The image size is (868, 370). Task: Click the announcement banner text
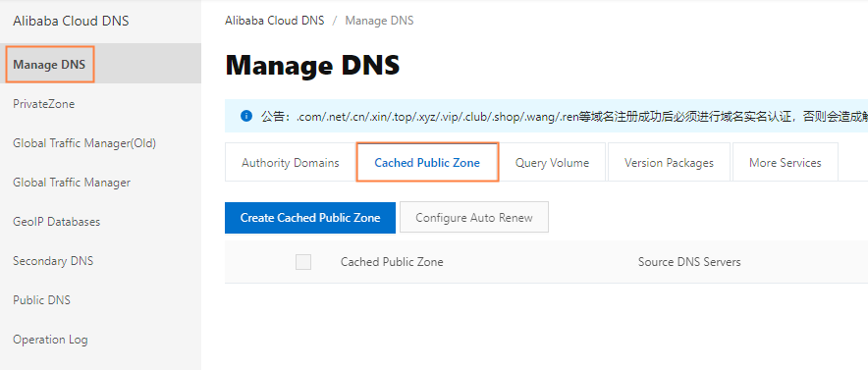[x=565, y=117]
